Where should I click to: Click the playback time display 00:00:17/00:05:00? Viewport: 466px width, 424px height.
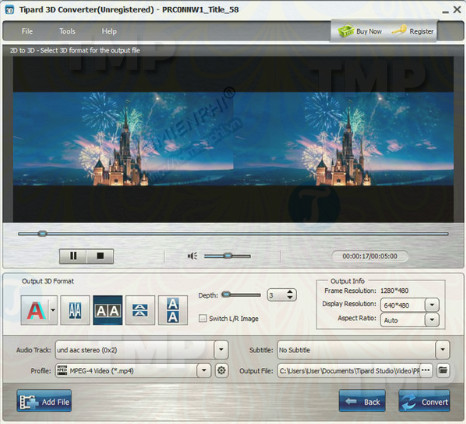pos(370,256)
